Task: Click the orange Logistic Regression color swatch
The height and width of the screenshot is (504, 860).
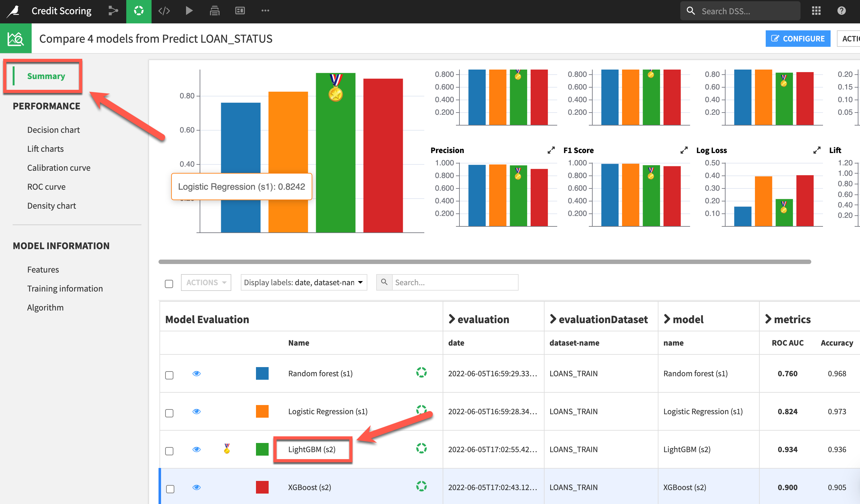Action: [x=262, y=411]
